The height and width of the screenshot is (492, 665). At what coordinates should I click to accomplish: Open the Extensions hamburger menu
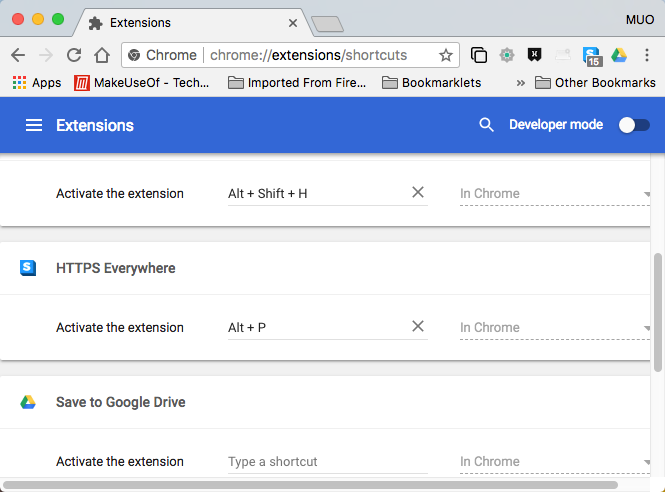point(34,125)
